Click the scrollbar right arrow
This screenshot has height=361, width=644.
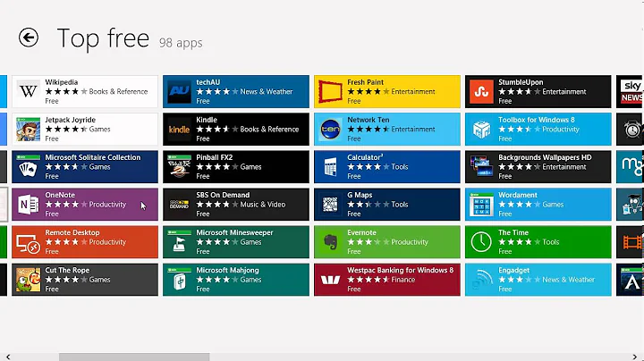tap(635, 357)
